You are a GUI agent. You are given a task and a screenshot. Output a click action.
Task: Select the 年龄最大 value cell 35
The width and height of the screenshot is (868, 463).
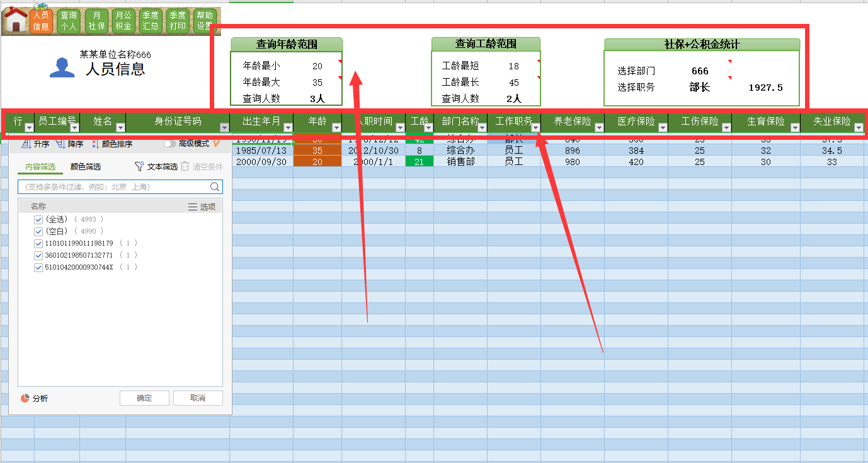[x=317, y=83]
